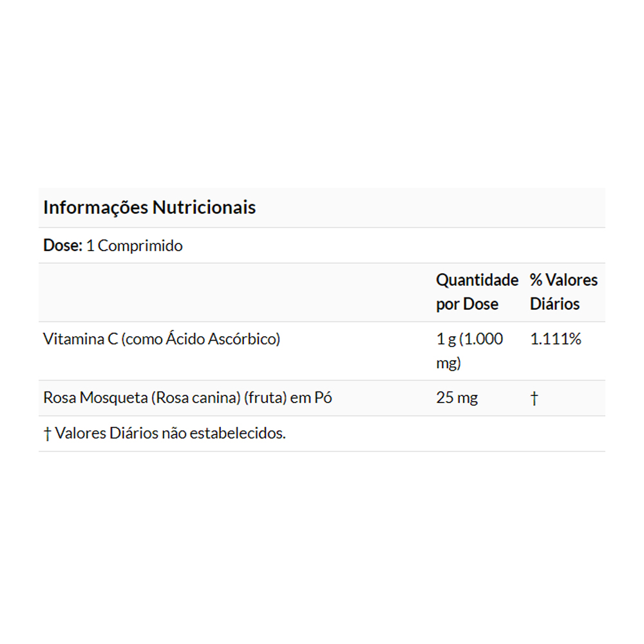The image size is (644, 644).
Task: Select the 1 g (1.000 amount value
Action: [x=469, y=339]
